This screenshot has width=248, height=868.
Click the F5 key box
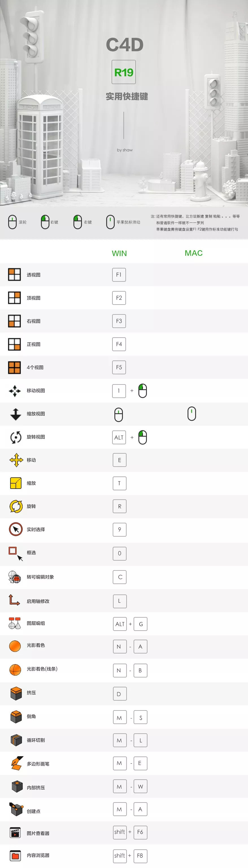point(119,367)
